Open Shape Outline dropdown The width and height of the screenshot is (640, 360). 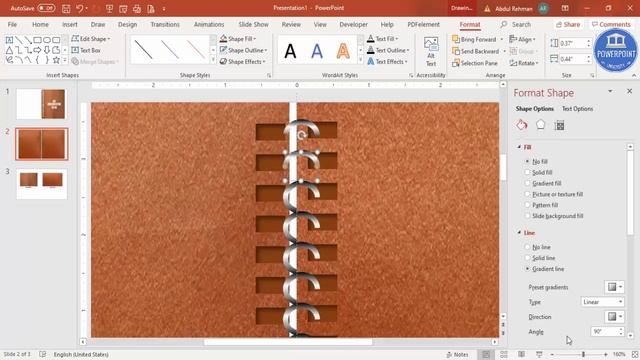(x=243, y=50)
